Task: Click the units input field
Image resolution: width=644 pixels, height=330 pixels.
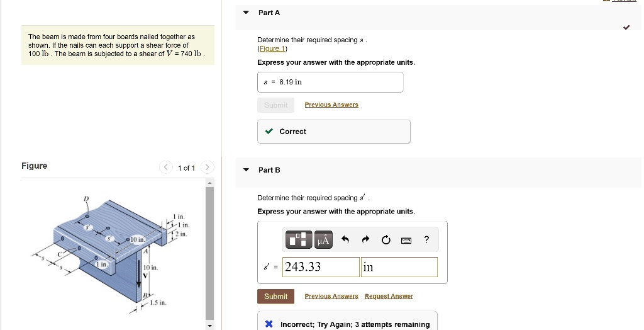Action: 399,267
